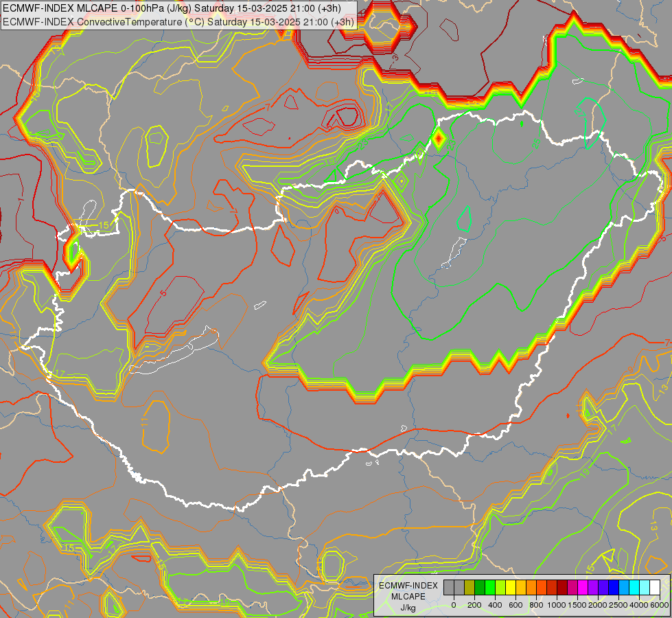This screenshot has width=672, height=618.
Task: Pick the pure blue legend swatch
Action: coord(614,588)
